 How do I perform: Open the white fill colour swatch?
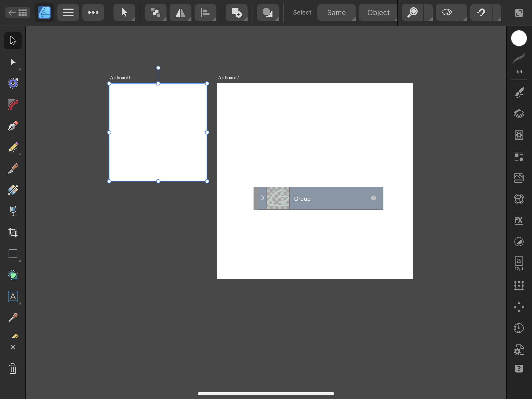[x=519, y=38]
